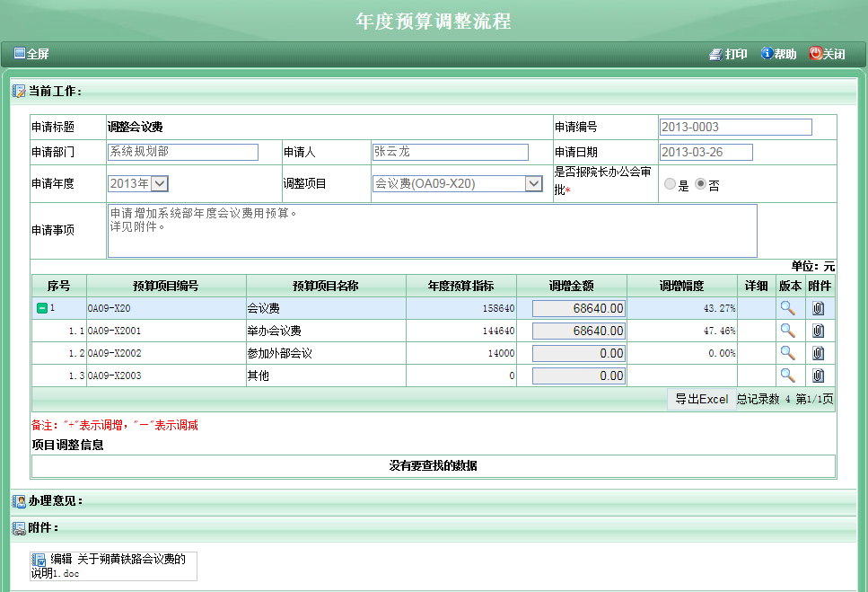Select the 否 radio button
Screen dimensions: 868x592
[x=701, y=185]
